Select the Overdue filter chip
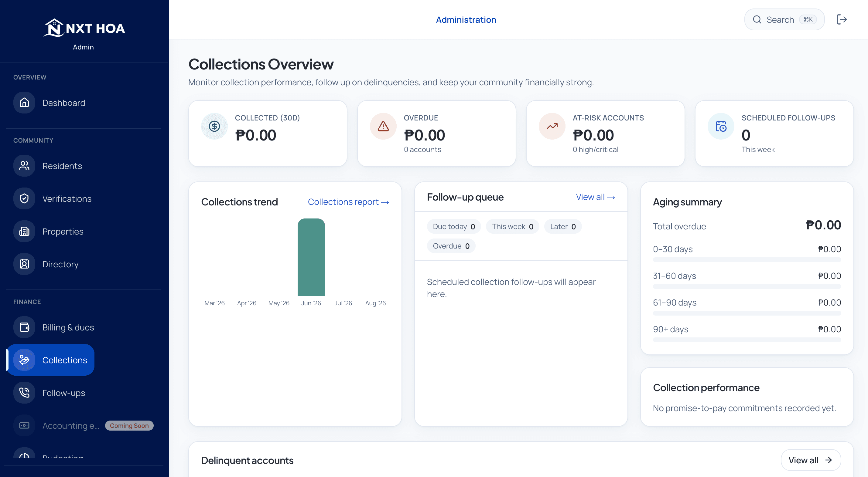Image resolution: width=868 pixels, height=477 pixels. pyautogui.click(x=451, y=246)
